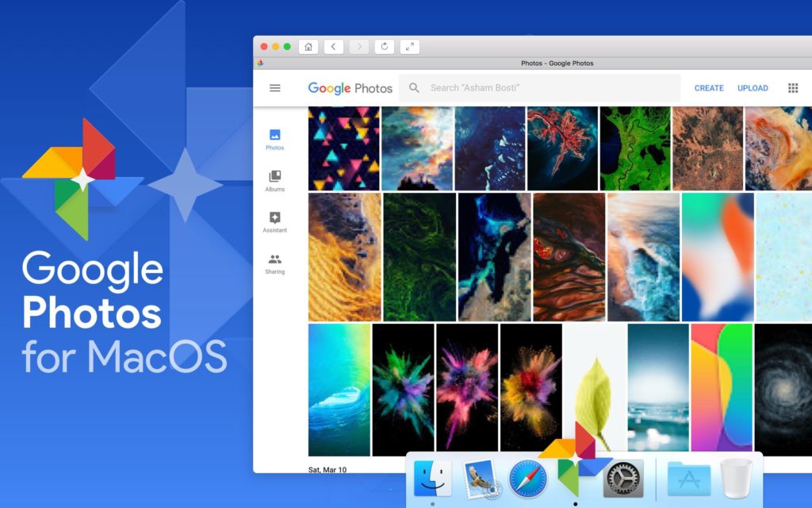Open Albums in the sidebar
Image resolution: width=812 pixels, height=508 pixels.
coord(275,181)
